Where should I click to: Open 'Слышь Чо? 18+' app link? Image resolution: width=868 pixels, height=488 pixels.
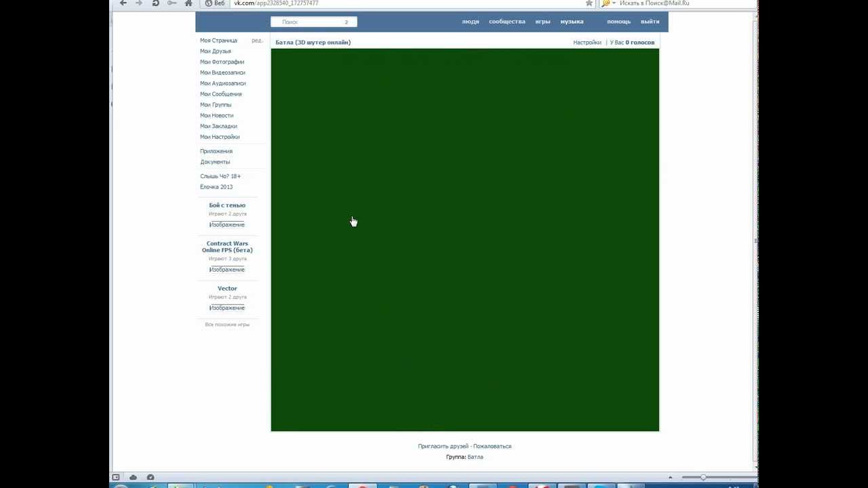coord(220,176)
